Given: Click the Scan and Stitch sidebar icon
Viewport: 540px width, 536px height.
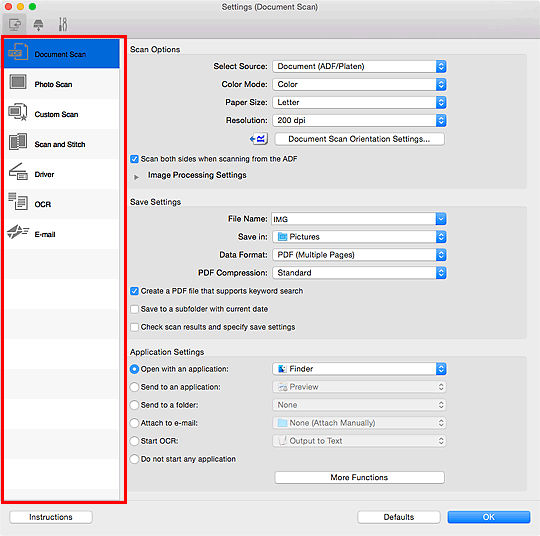Looking at the screenshot, I should coord(18,142).
